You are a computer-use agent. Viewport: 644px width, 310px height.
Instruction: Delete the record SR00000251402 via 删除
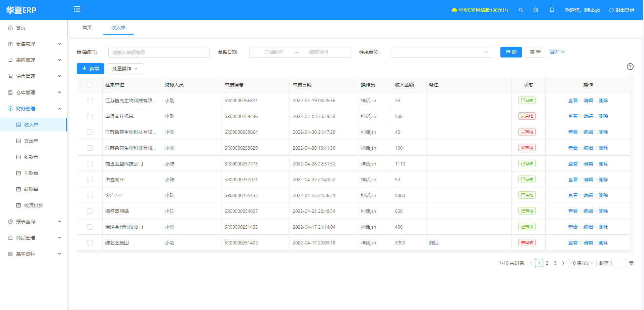(x=603, y=243)
